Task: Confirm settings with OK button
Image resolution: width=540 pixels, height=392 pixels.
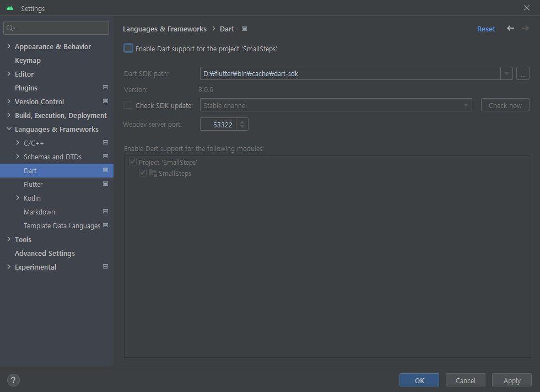Action: click(x=419, y=380)
